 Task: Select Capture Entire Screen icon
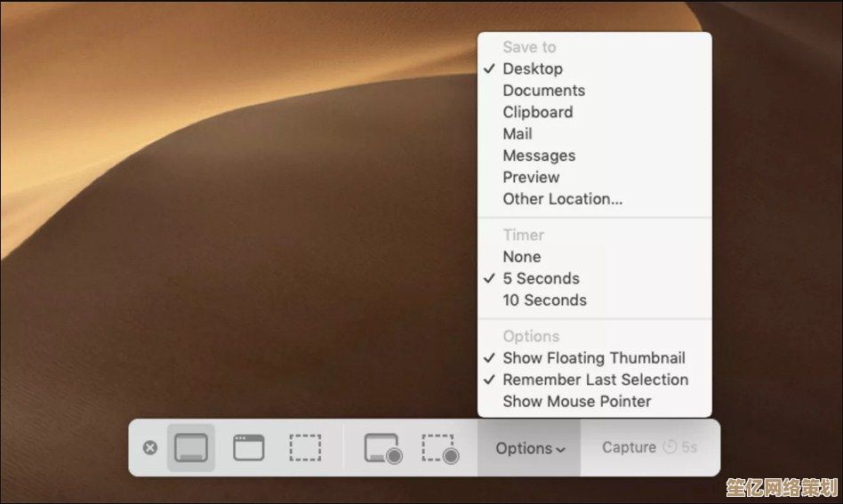coord(191,448)
